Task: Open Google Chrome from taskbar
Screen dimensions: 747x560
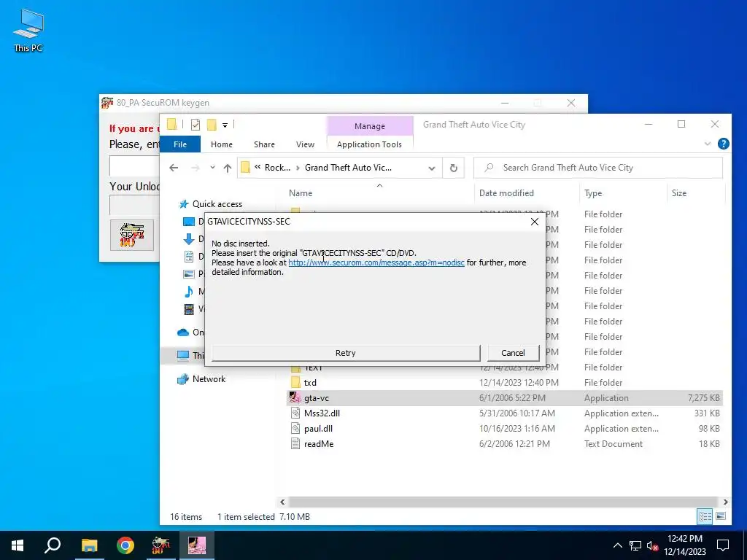Action: [125, 545]
